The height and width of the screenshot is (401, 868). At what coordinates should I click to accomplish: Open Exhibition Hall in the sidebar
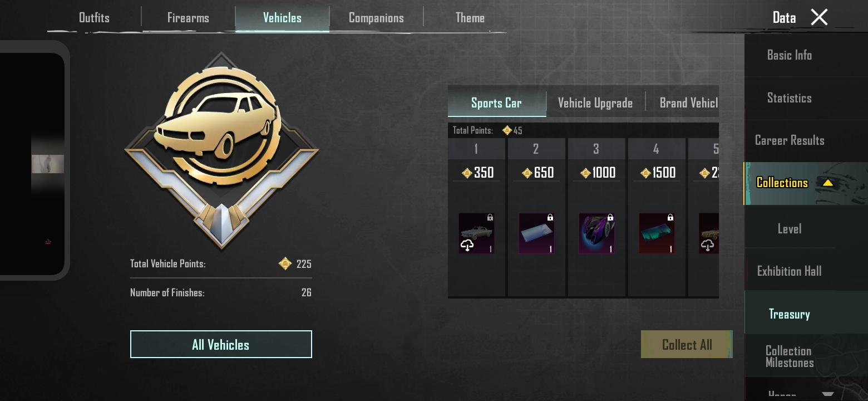789,271
